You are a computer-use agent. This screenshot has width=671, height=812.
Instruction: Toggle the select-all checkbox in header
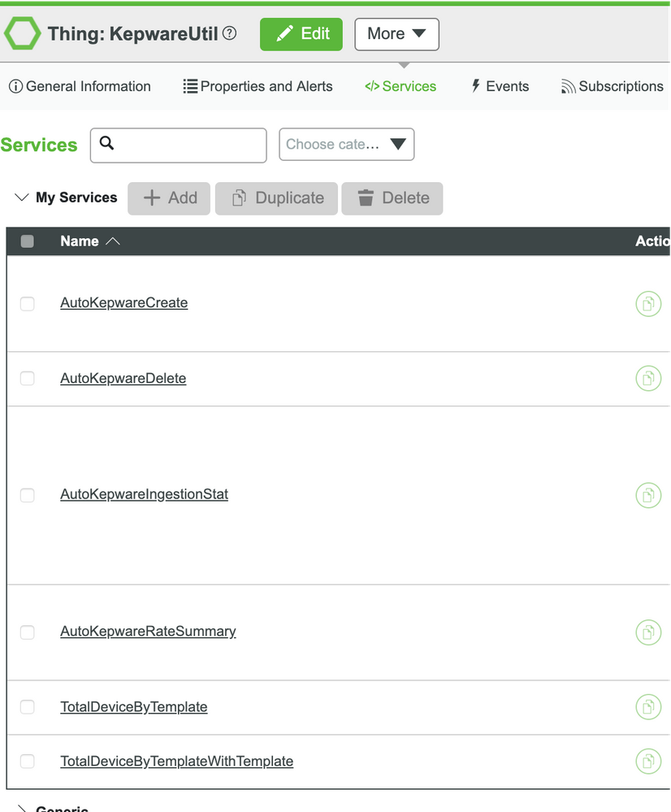pyautogui.click(x=28, y=241)
